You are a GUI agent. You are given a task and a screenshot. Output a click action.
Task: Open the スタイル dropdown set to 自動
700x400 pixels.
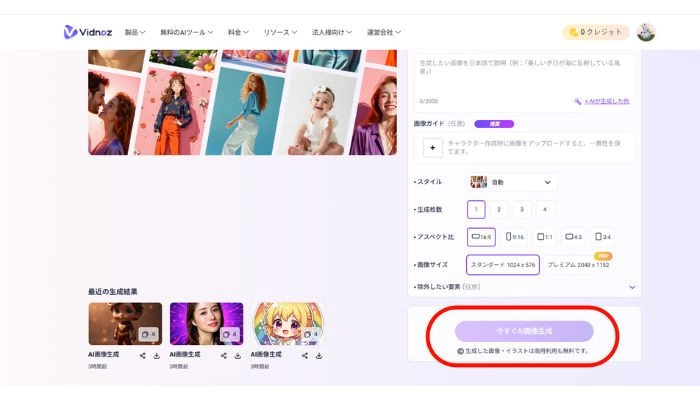point(512,182)
